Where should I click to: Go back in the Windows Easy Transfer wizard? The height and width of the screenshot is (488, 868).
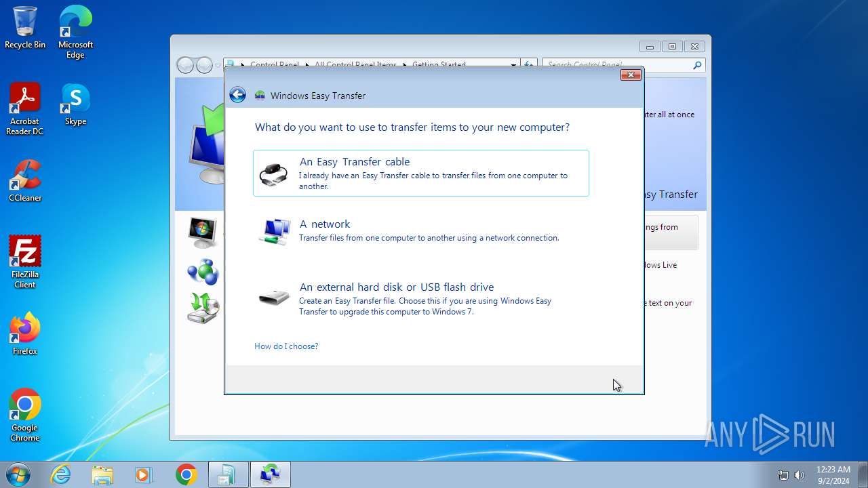(237, 95)
